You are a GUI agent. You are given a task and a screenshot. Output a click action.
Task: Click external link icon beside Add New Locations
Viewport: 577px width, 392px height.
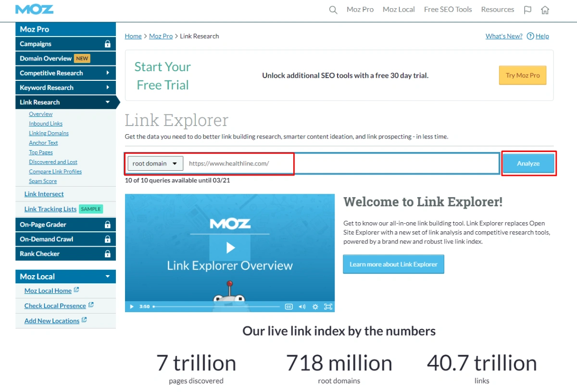click(84, 320)
